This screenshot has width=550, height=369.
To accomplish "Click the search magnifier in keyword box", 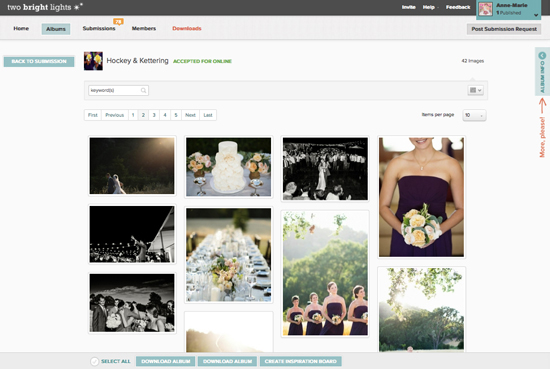I will click(x=143, y=90).
